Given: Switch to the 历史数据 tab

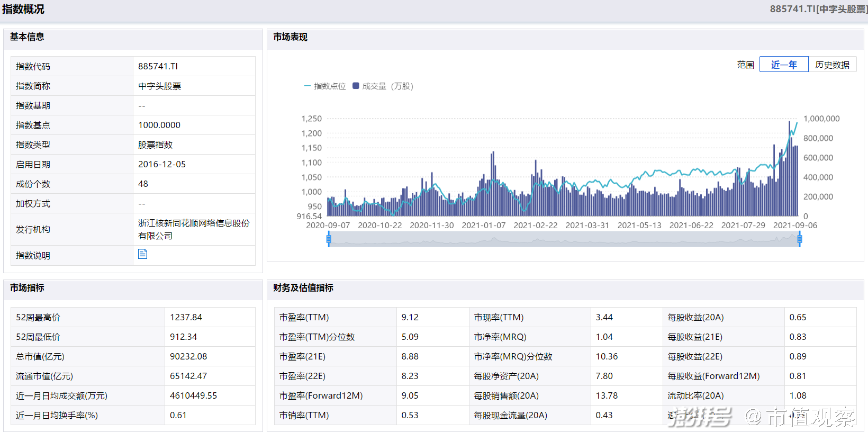Looking at the screenshot, I should point(832,65).
